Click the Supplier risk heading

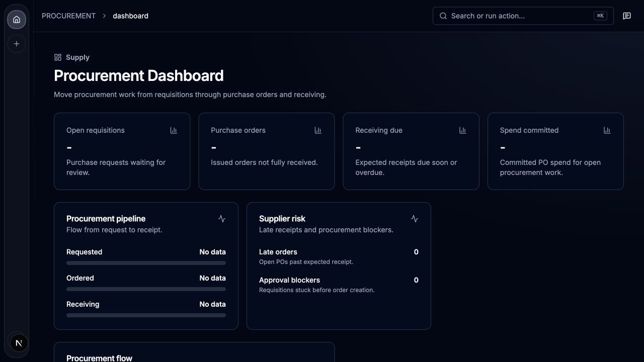pos(282,219)
